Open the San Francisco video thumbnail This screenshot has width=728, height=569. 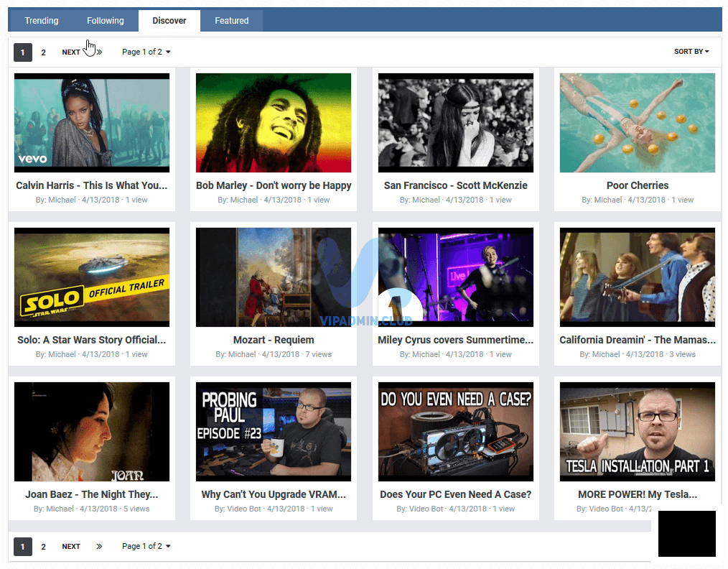[455, 123]
